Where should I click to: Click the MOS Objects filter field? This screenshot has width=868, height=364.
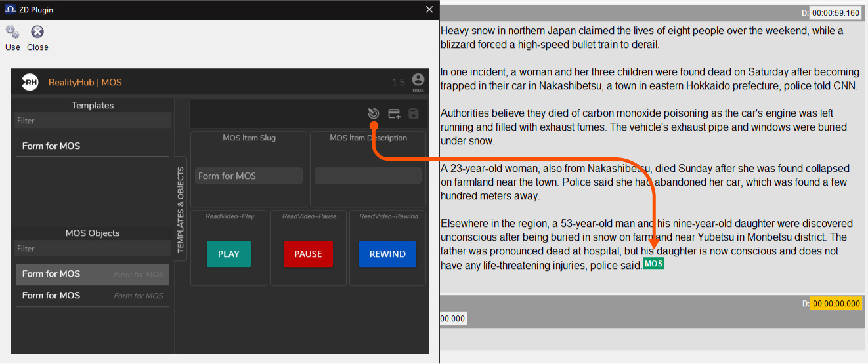[92, 249]
